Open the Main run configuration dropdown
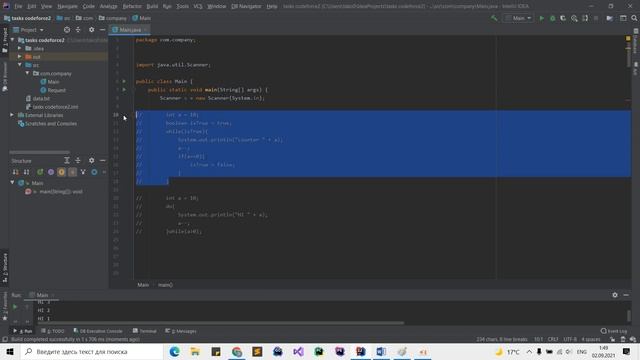 518,18
